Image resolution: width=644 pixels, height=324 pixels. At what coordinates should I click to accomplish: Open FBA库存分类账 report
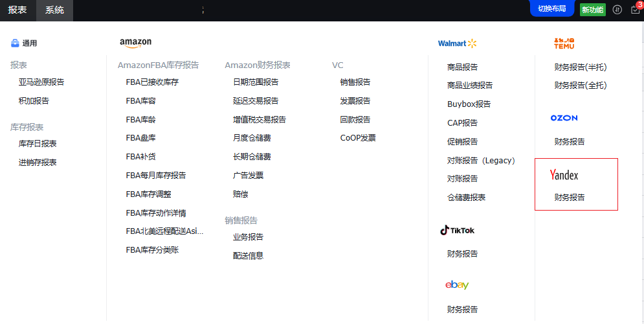[152, 250]
